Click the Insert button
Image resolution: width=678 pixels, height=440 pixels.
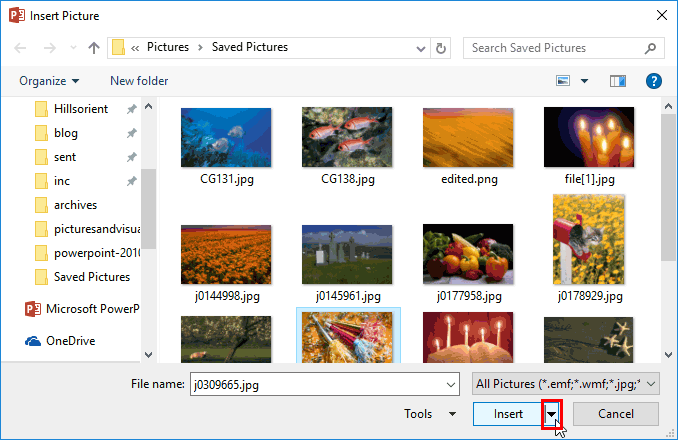pyautogui.click(x=508, y=414)
